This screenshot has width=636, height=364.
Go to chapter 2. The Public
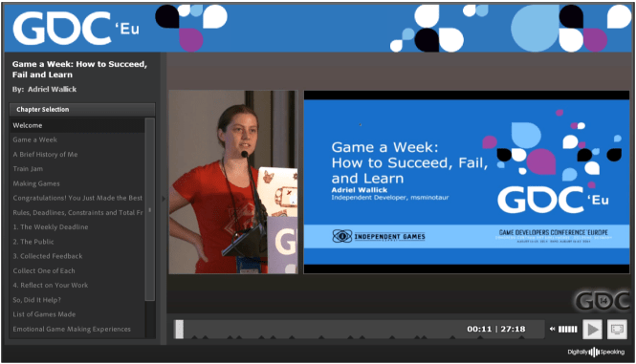click(x=77, y=242)
